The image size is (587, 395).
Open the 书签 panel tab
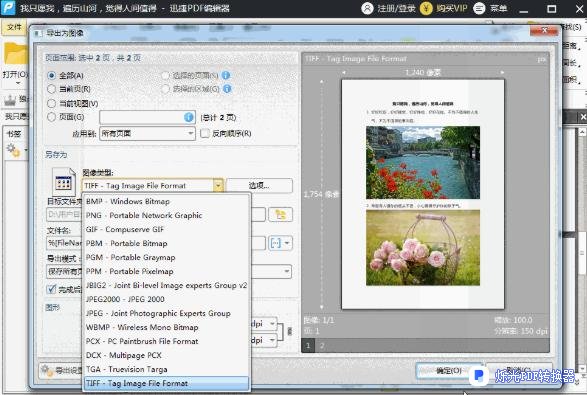point(14,134)
